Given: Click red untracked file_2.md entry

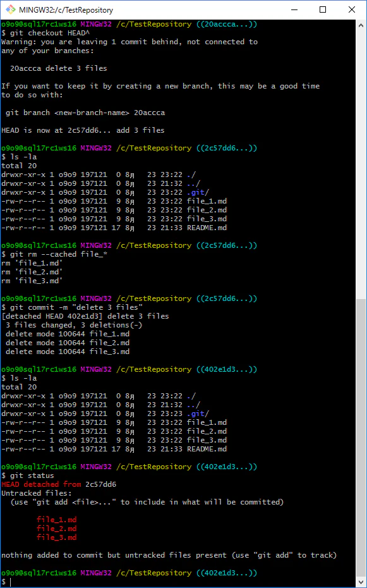Looking at the screenshot, I should coord(57,529).
